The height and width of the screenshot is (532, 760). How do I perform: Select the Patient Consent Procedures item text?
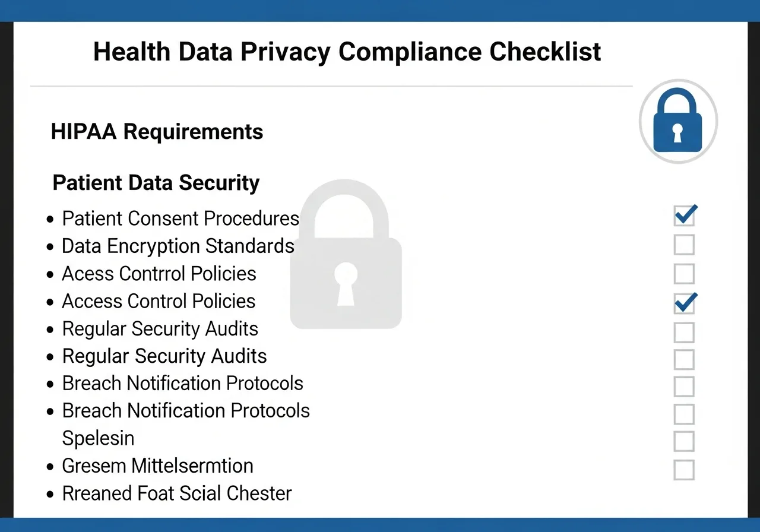tap(180, 218)
